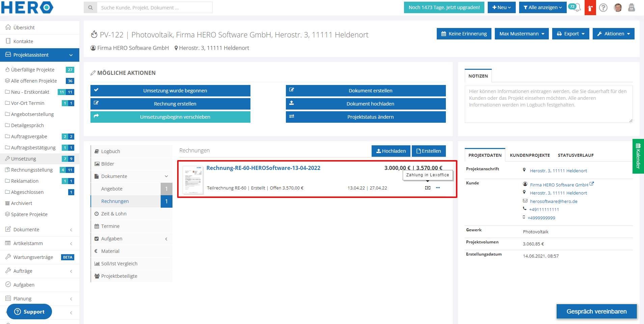
Task: Open Wartungsverträge BETA item
Action: [x=40, y=257]
